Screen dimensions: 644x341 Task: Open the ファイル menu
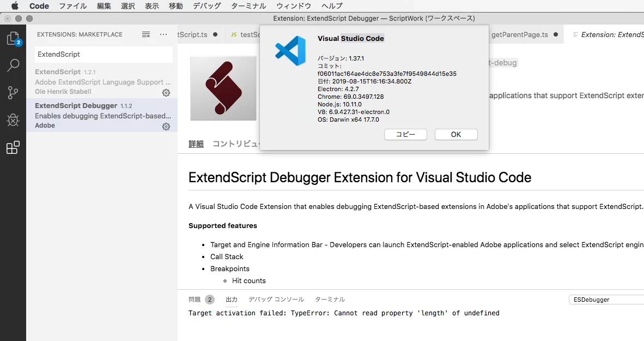click(x=72, y=6)
